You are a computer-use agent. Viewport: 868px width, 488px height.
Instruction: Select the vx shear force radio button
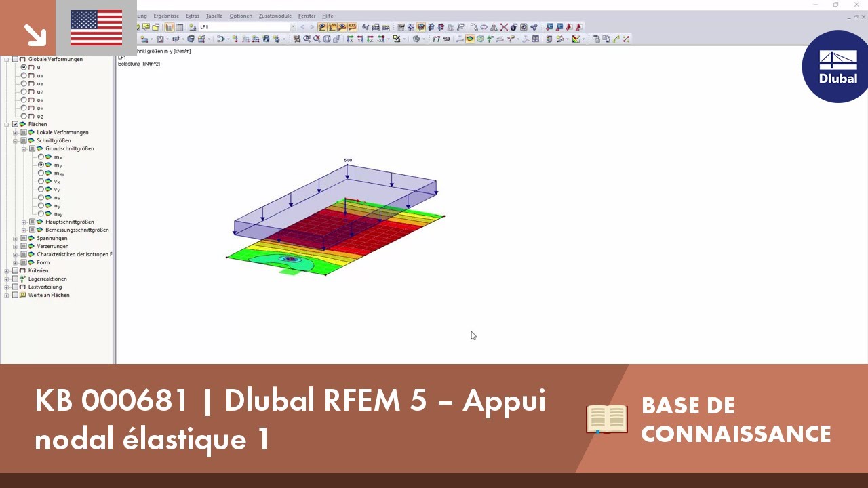41,181
